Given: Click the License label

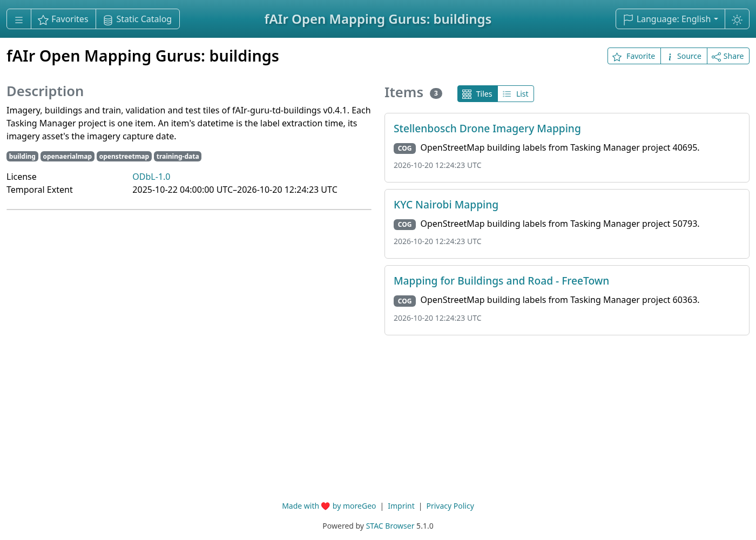Looking at the screenshot, I should click(22, 177).
